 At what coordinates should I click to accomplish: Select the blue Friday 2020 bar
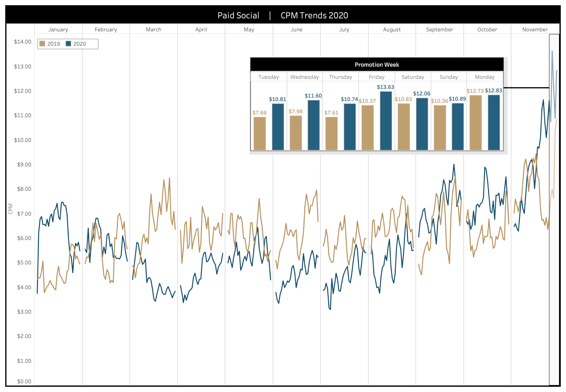click(386, 121)
